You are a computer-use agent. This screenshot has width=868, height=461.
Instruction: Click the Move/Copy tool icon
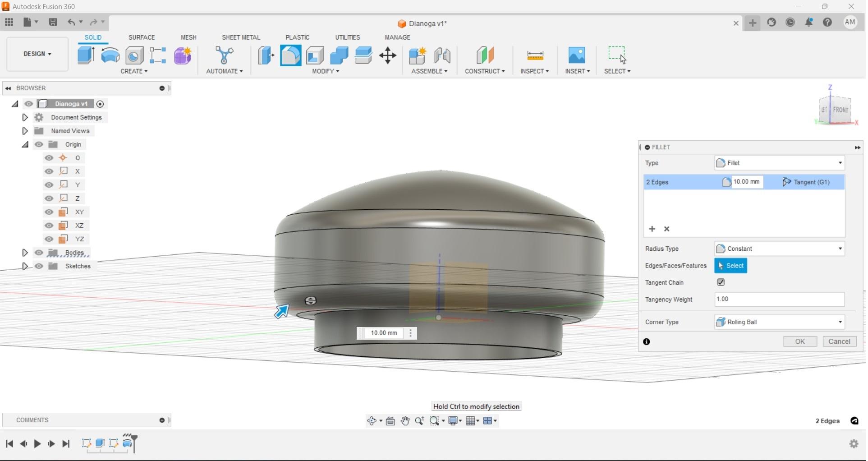(388, 55)
